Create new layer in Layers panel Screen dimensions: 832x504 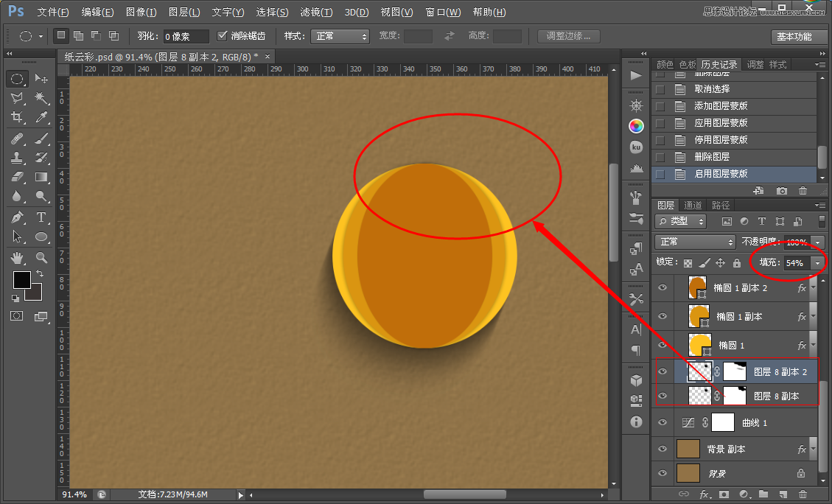[x=783, y=494]
